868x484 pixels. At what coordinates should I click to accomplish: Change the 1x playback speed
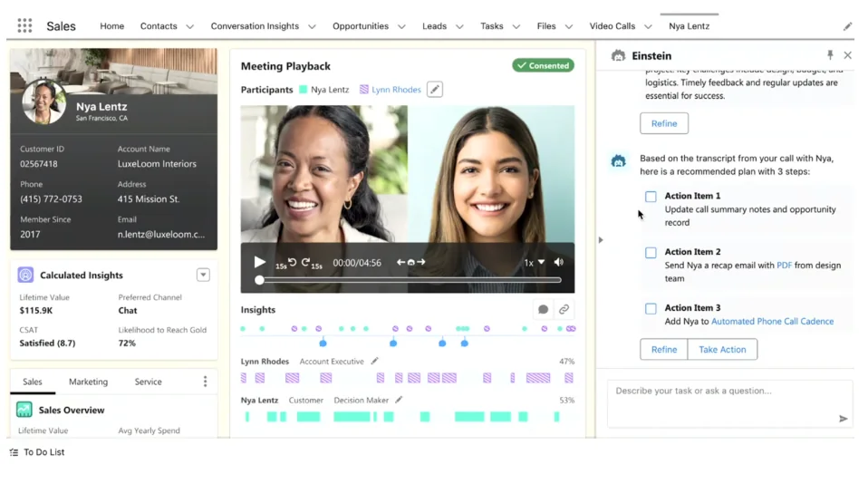535,263
